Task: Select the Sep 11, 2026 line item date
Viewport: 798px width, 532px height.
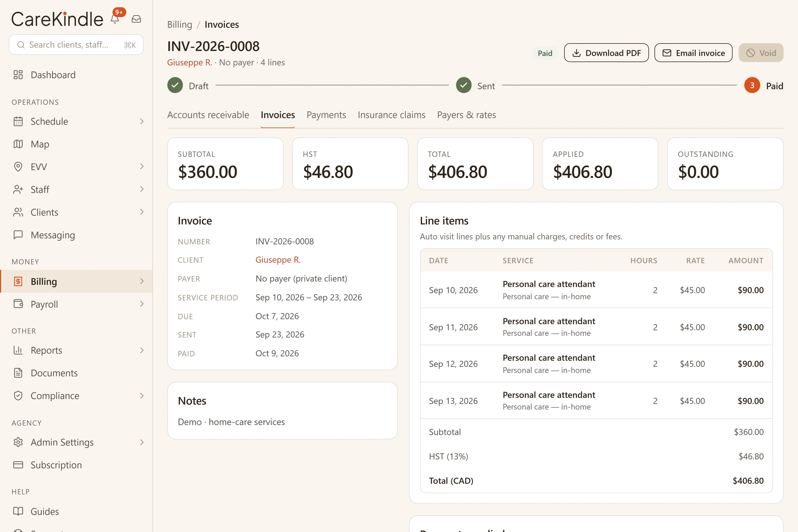Action: 453,327
